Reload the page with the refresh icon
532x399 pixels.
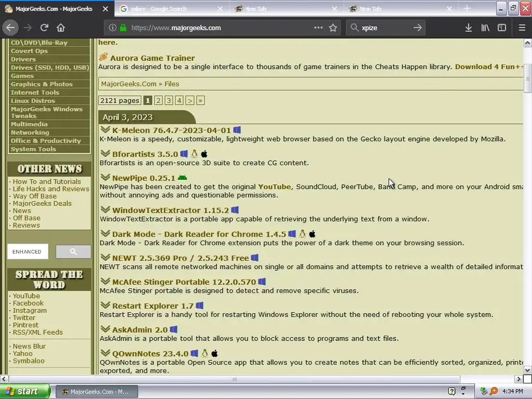(x=44, y=28)
